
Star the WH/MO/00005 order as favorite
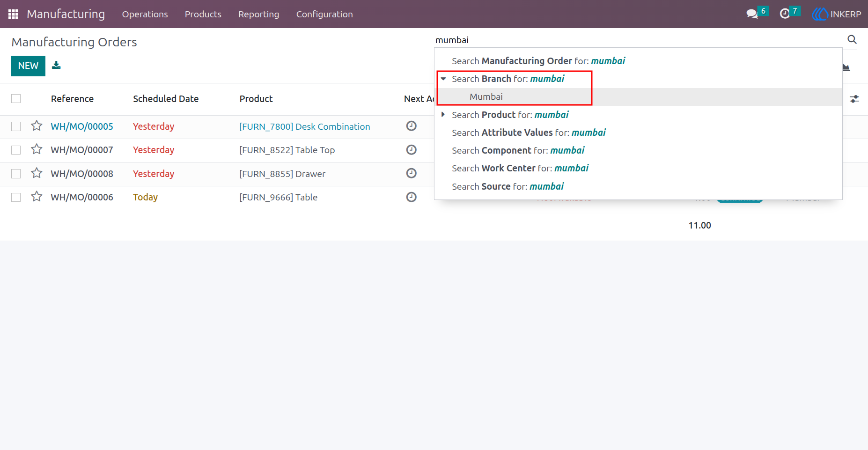pyautogui.click(x=37, y=126)
